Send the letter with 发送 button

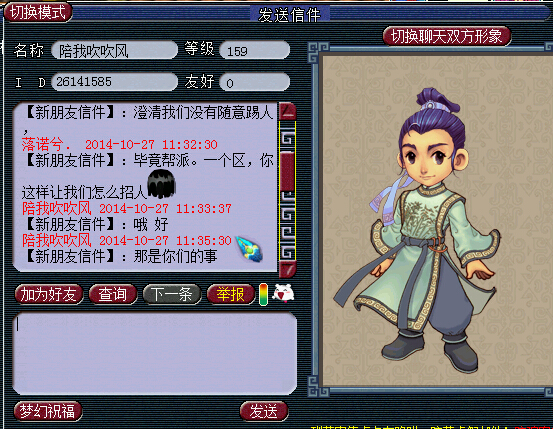264,411
